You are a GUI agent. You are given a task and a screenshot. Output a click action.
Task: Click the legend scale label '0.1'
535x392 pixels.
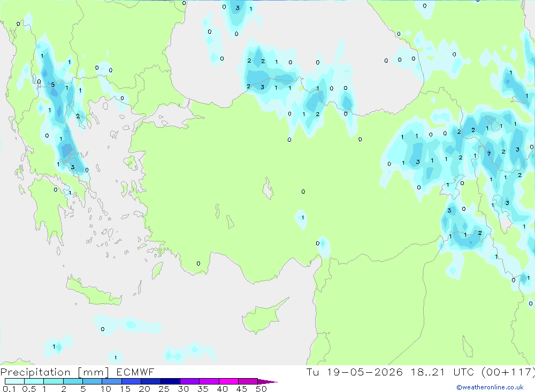pos(9,389)
